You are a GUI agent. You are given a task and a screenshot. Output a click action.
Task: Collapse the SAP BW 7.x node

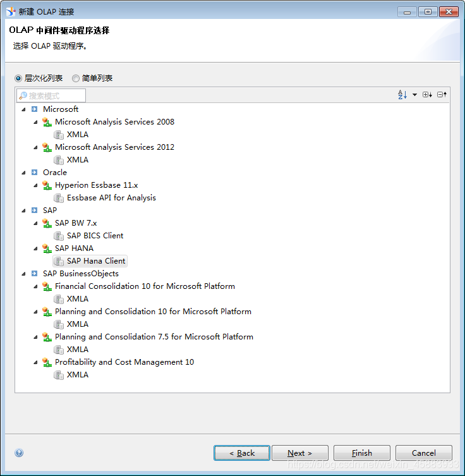tap(35, 223)
